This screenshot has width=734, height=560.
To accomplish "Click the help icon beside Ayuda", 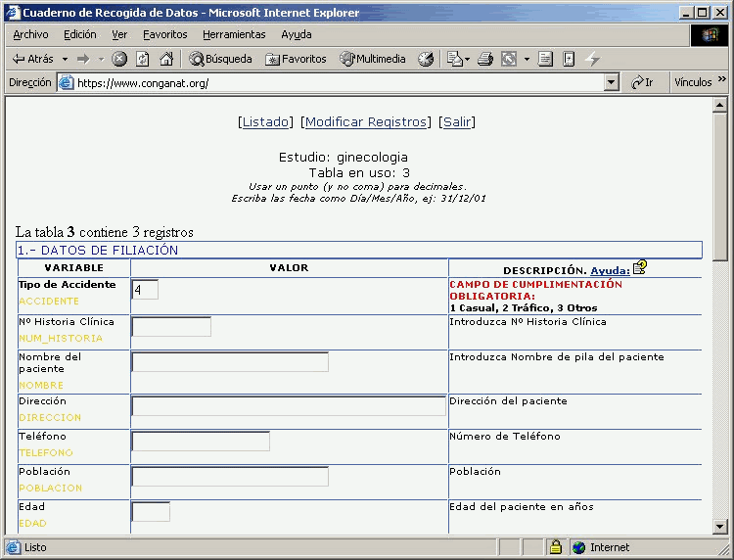I will point(639,266).
